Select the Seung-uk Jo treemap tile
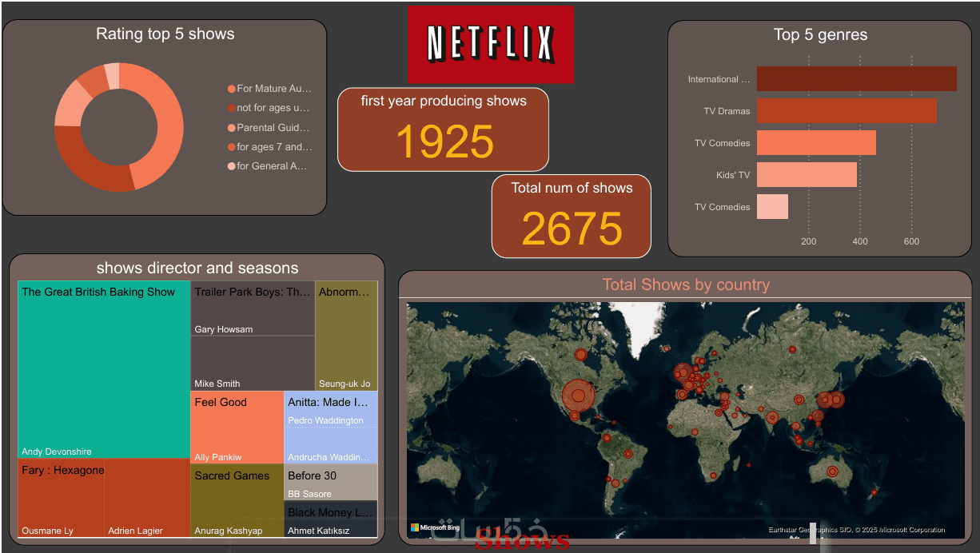 coord(346,336)
